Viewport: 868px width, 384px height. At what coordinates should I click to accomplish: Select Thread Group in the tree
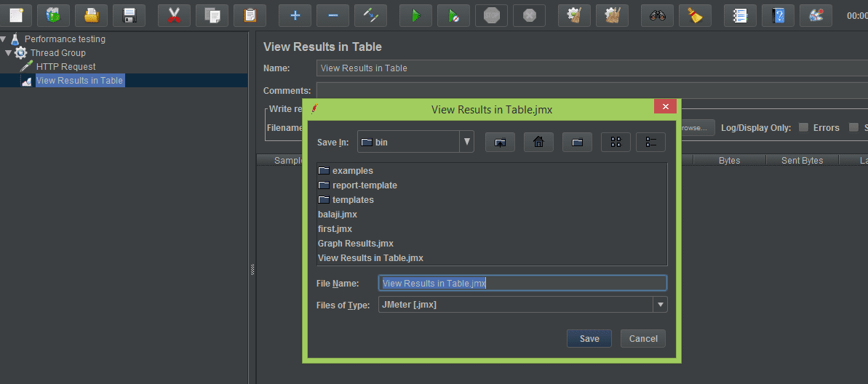tap(58, 53)
